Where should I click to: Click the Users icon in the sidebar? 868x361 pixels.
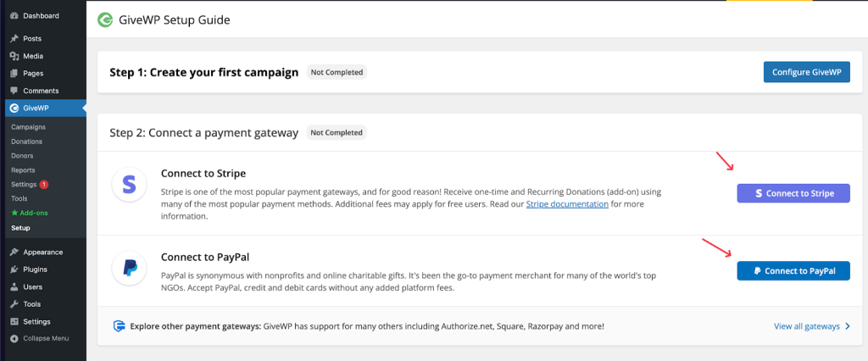tap(14, 286)
